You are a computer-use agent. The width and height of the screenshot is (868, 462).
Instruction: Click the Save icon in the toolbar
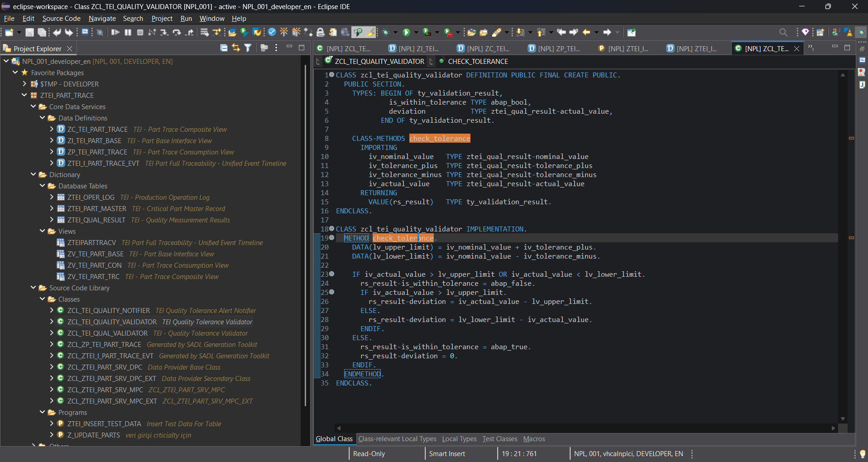tap(29, 32)
